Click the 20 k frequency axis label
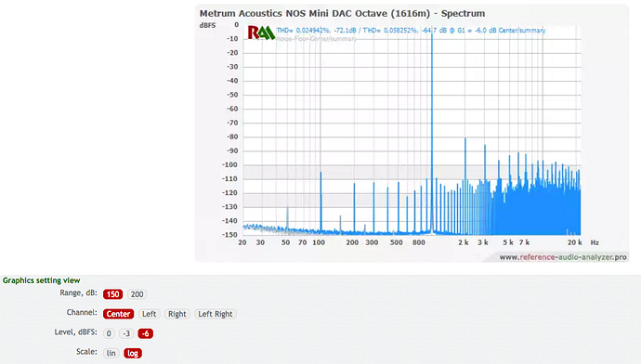The width and height of the screenshot is (641, 364). (x=574, y=242)
